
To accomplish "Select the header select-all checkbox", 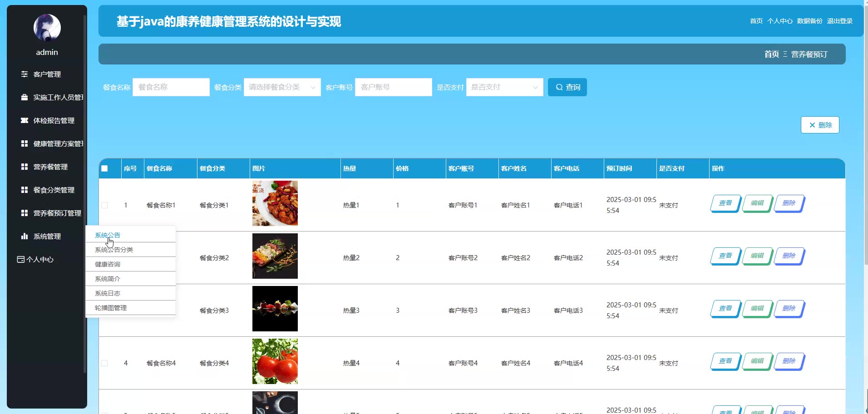I will click(104, 168).
